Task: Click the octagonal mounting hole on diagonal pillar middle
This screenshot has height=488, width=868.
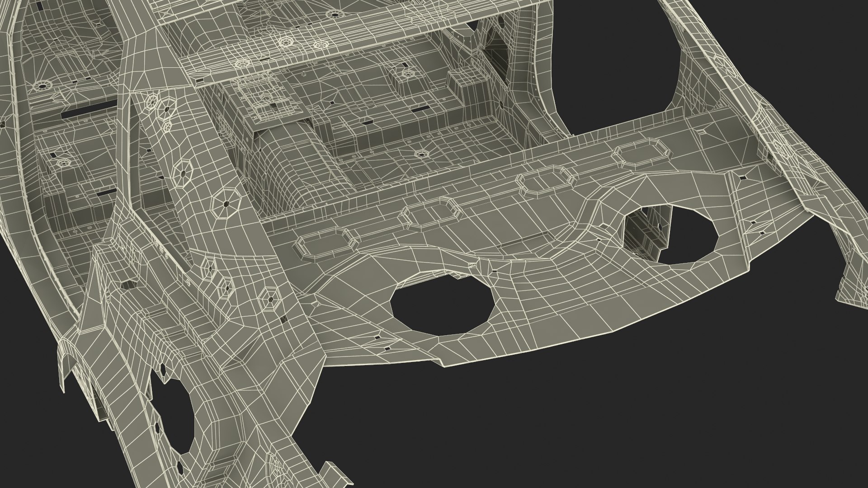Action: pos(184,173)
